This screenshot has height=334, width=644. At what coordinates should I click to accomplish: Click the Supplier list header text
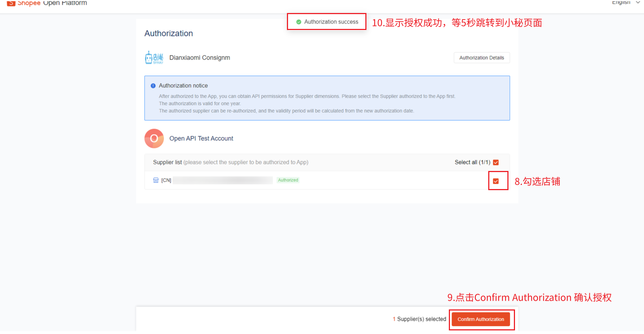231,162
